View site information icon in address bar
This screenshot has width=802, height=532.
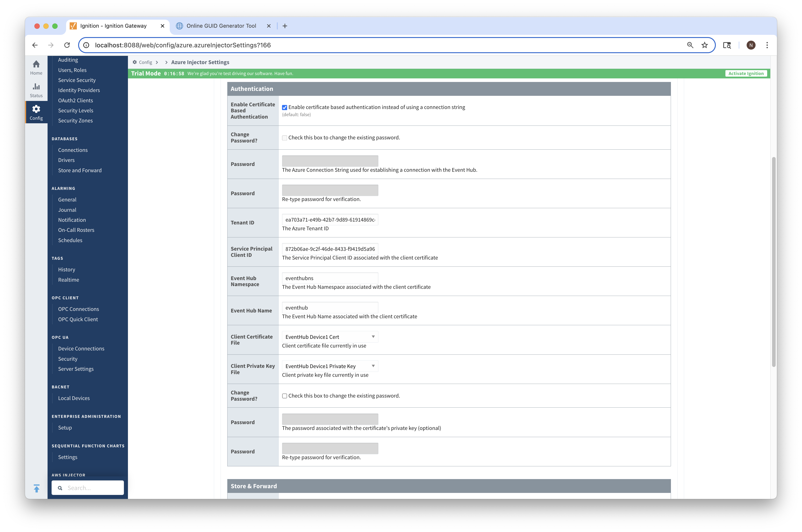click(x=86, y=45)
